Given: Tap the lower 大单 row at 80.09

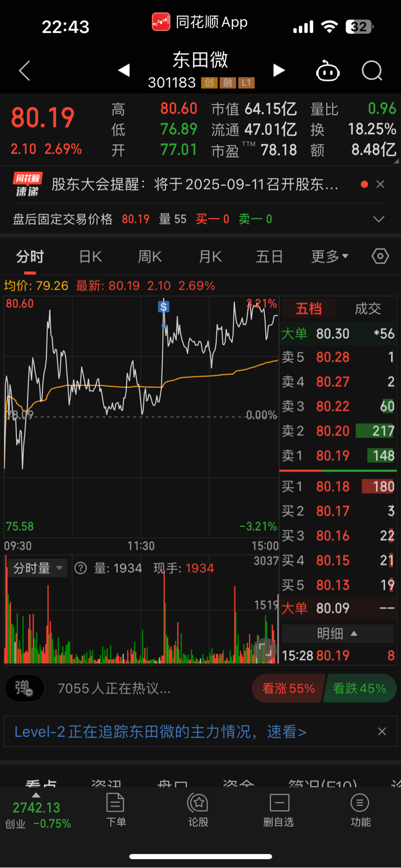Looking at the screenshot, I should tap(338, 609).
